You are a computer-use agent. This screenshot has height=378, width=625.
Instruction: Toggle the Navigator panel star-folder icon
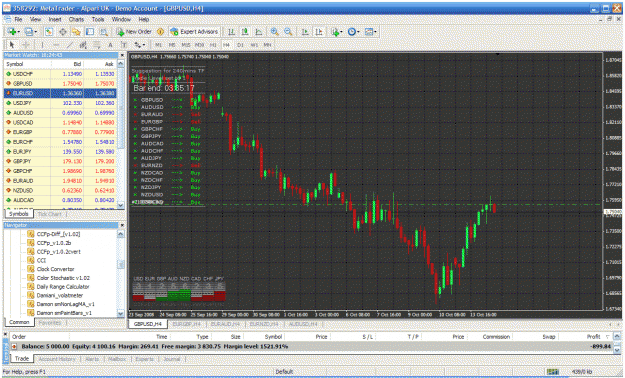[x=76, y=32]
